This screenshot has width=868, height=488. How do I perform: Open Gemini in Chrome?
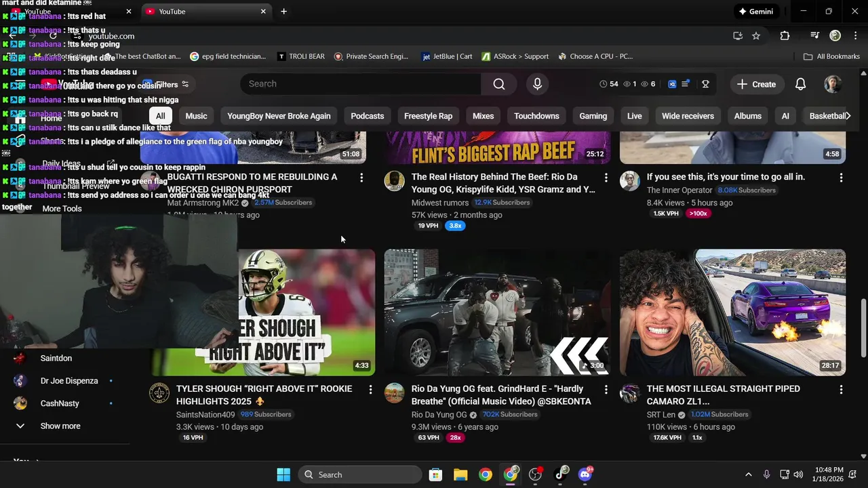(755, 12)
